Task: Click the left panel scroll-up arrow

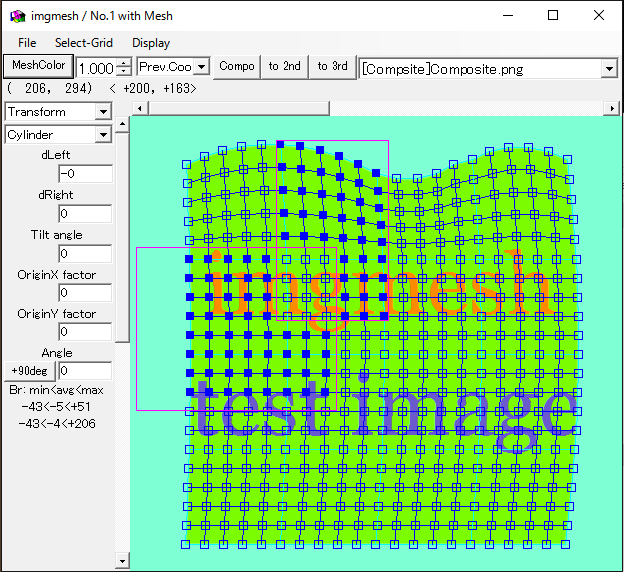Action: 122,125
